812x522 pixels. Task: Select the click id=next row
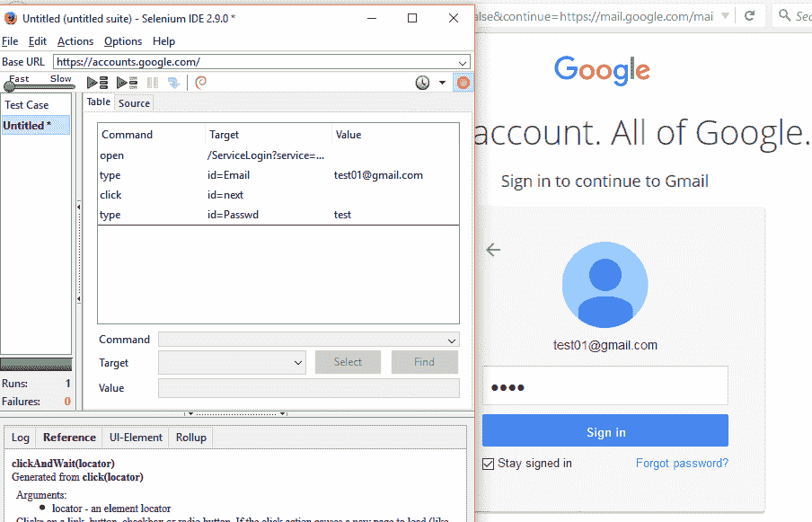[x=278, y=195]
